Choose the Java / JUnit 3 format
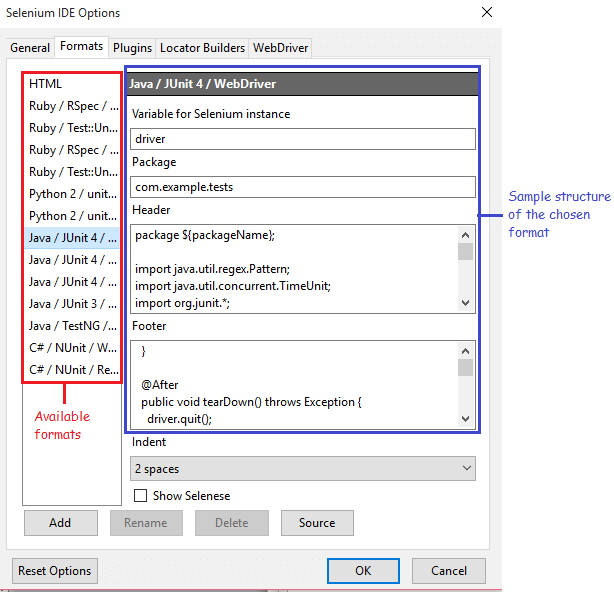The image size is (614, 596). coord(73,304)
